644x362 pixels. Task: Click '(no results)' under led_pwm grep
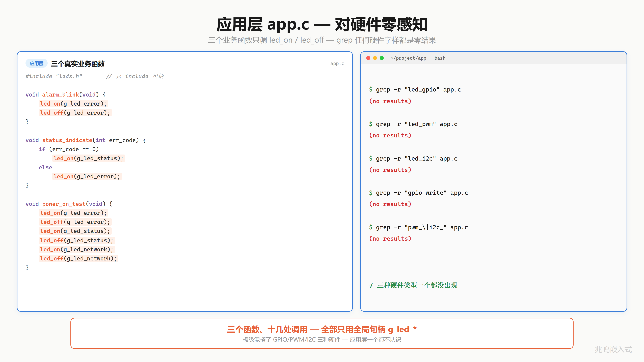390,135
